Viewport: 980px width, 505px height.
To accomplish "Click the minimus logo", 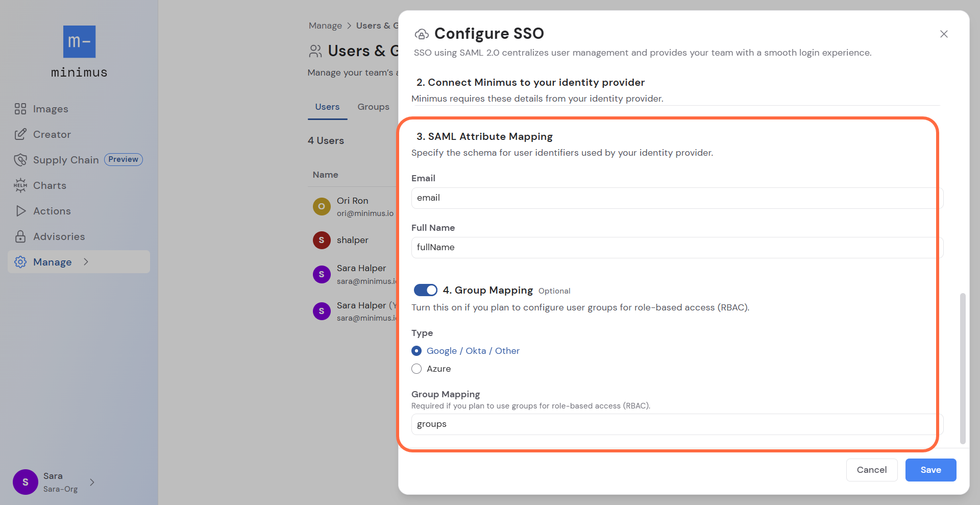I will tap(79, 42).
